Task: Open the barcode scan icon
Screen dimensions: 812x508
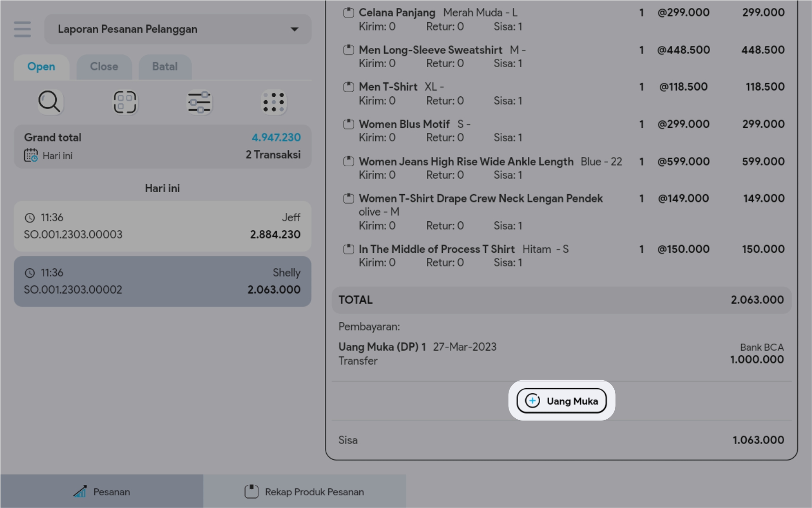Action: (x=124, y=102)
